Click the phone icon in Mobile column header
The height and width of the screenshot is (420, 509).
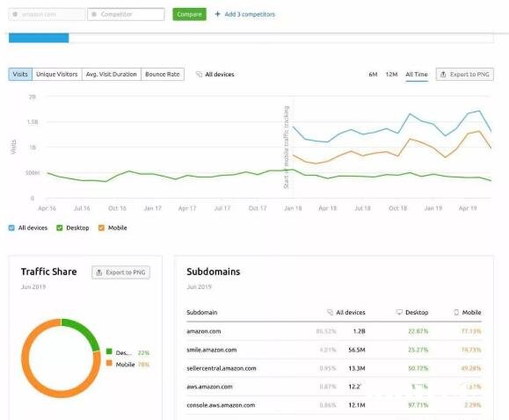pyautogui.click(x=456, y=312)
